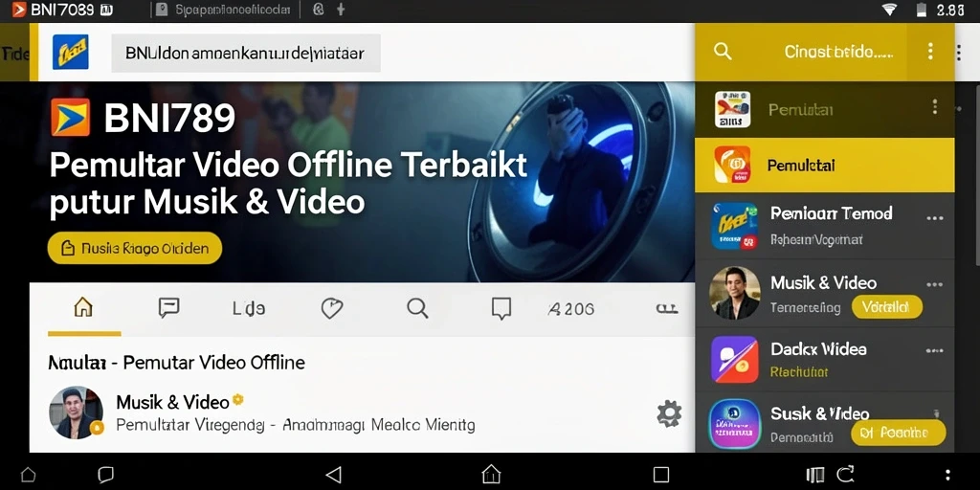Click the search magnifier in the yellow panel header
The width and height of the screenshot is (980, 490).
723,52
